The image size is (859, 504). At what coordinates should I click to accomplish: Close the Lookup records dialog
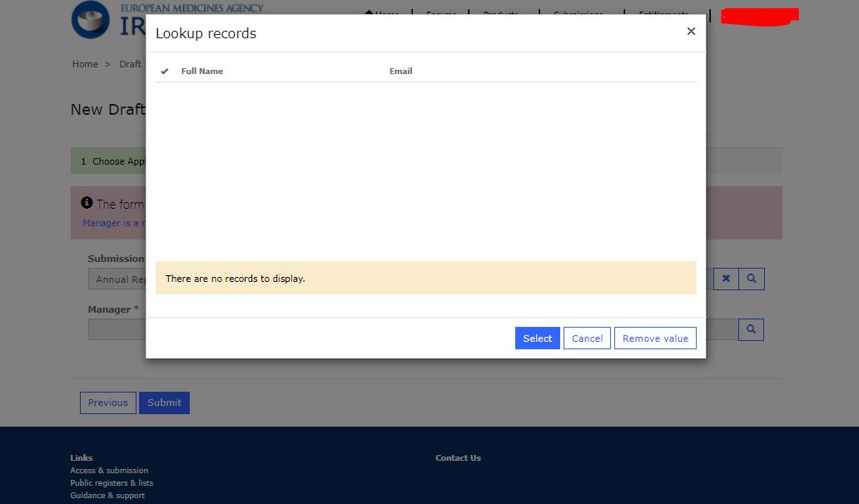coord(690,32)
